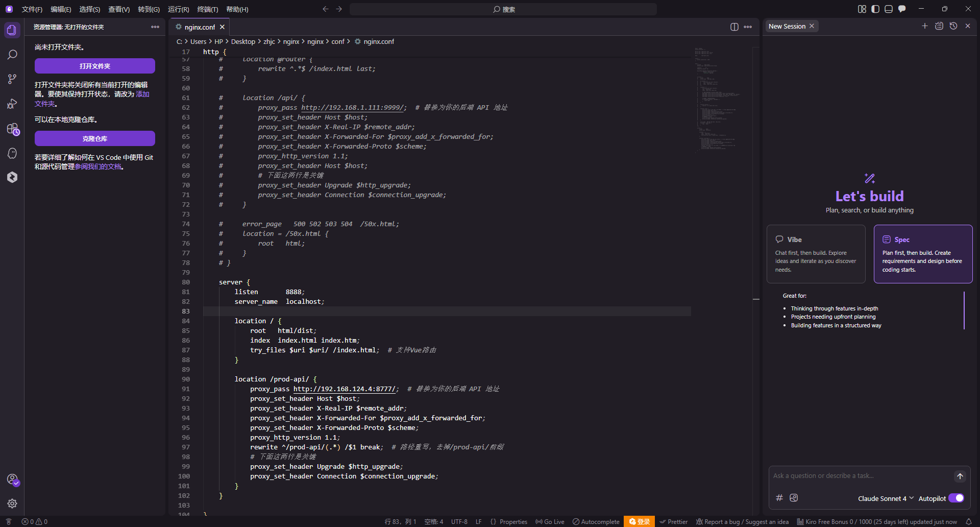This screenshot has width=980, height=527.
Task: Click the line and column indicator 行 83
Action: (400, 522)
